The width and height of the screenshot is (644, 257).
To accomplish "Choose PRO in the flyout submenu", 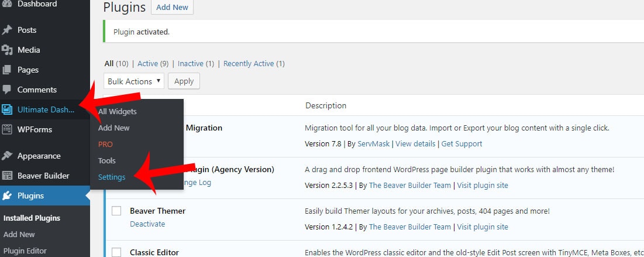I will pos(105,145).
